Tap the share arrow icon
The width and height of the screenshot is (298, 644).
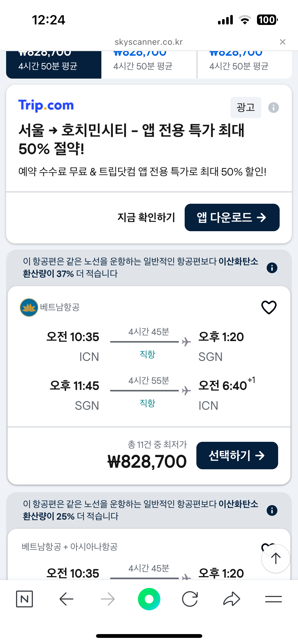click(x=232, y=599)
